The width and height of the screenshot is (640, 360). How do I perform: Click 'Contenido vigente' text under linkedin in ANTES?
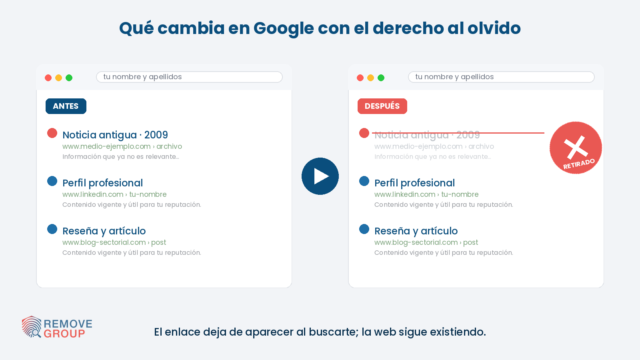(131, 204)
